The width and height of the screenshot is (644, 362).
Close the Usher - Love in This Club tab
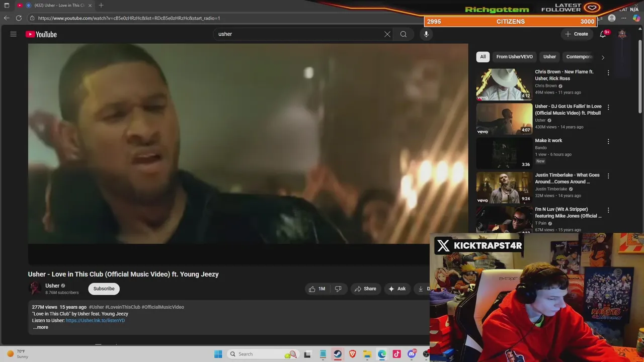91,5
